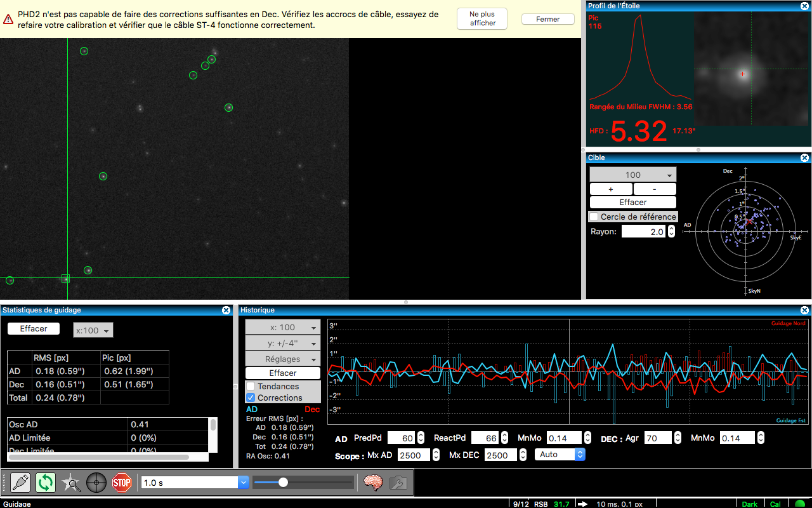Click Effacer in the Cible panel

point(633,202)
